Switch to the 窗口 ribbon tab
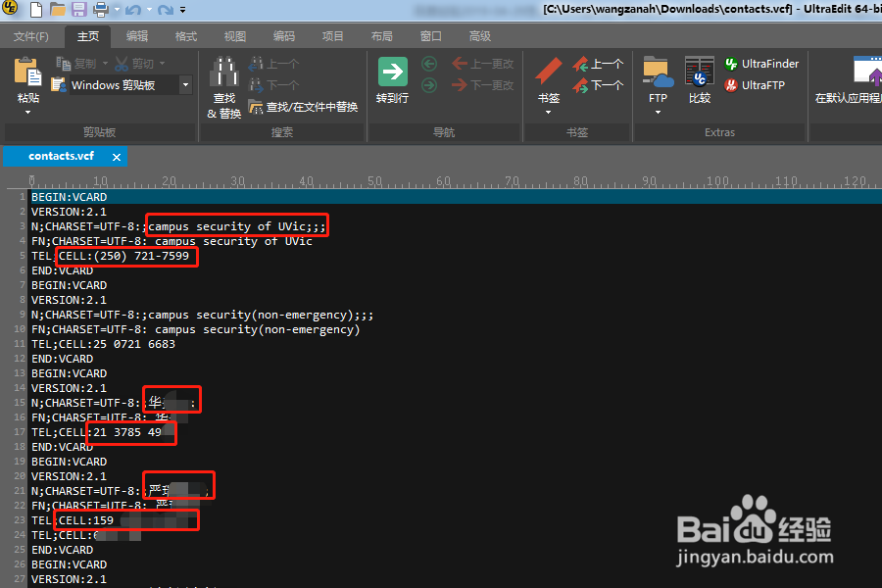The image size is (882, 588). pos(431,36)
